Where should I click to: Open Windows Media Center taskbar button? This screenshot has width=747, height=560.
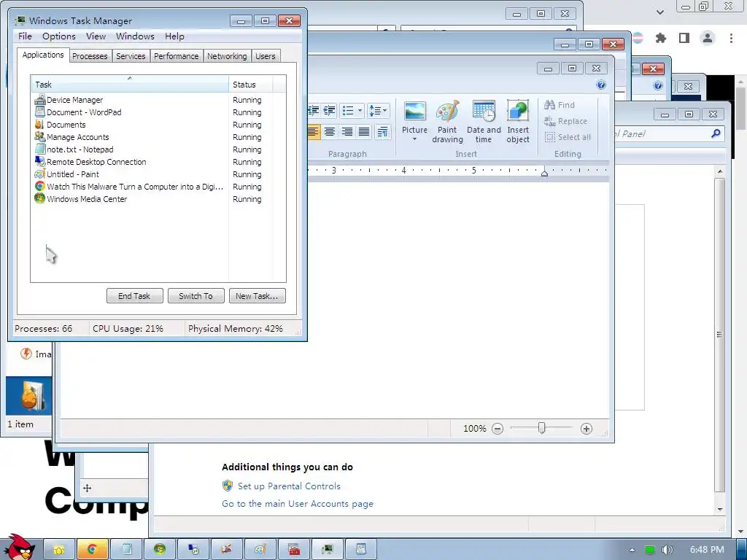[x=160, y=550]
